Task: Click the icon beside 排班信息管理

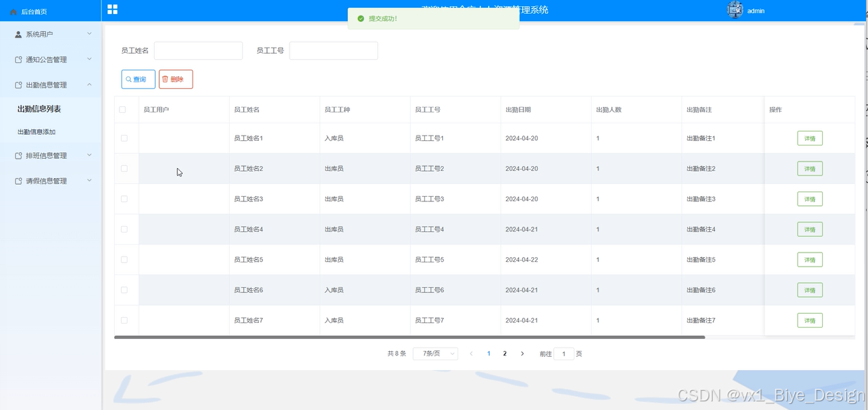Action: tap(19, 155)
